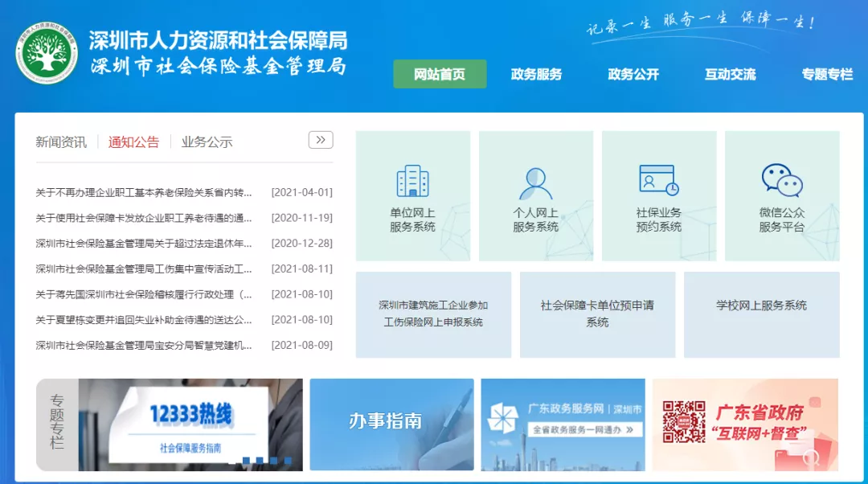Switch to 通知公告 tab
Image resolution: width=868 pixels, height=484 pixels.
click(x=133, y=142)
